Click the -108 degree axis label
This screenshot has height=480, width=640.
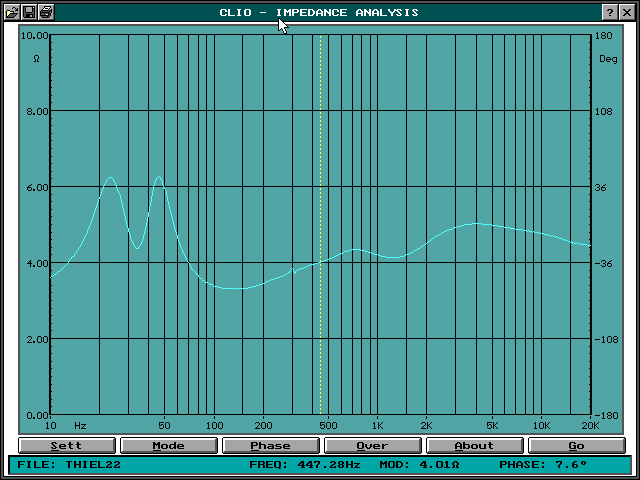pos(606,339)
